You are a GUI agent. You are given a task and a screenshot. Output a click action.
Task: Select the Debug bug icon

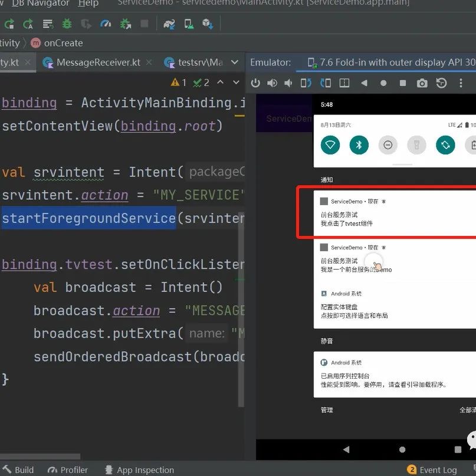tap(68, 24)
